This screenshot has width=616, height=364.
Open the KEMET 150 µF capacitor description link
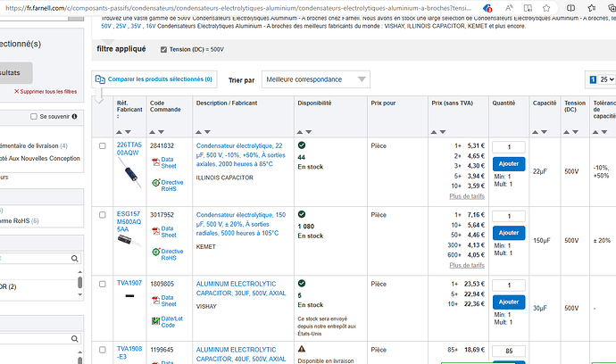click(x=241, y=224)
